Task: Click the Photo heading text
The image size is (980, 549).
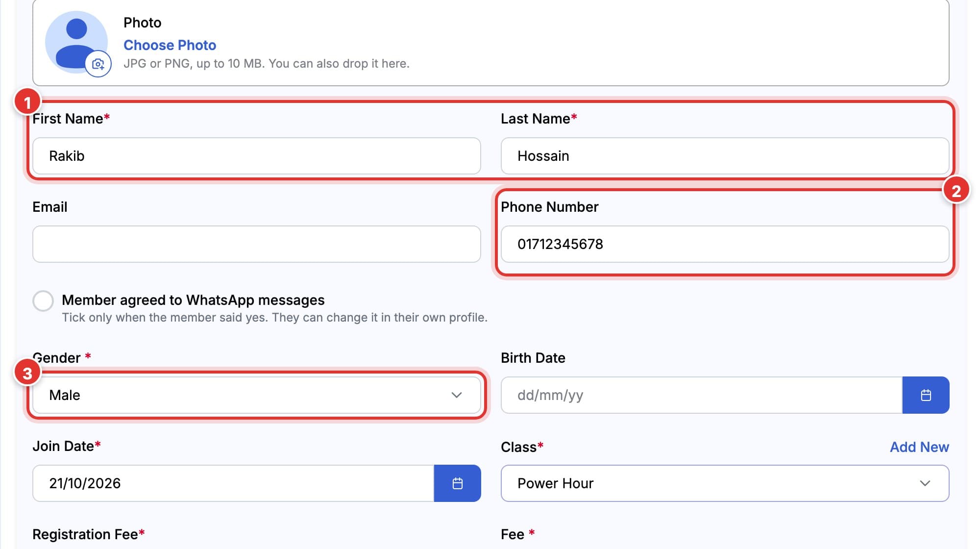Action: click(x=142, y=23)
